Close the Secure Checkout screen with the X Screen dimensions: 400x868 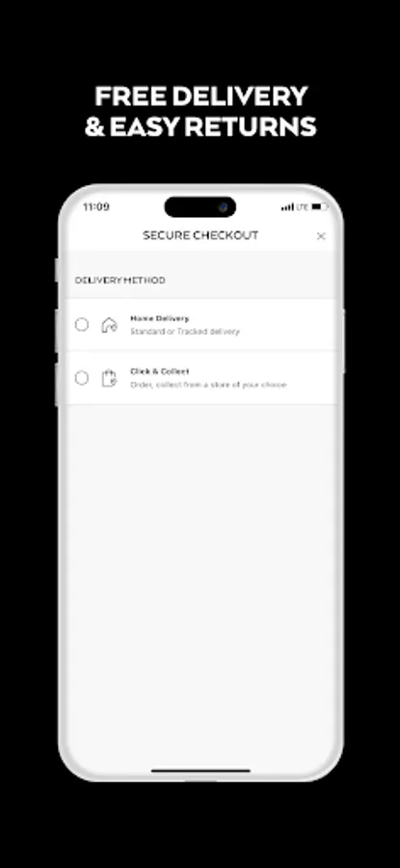tap(321, 236)
